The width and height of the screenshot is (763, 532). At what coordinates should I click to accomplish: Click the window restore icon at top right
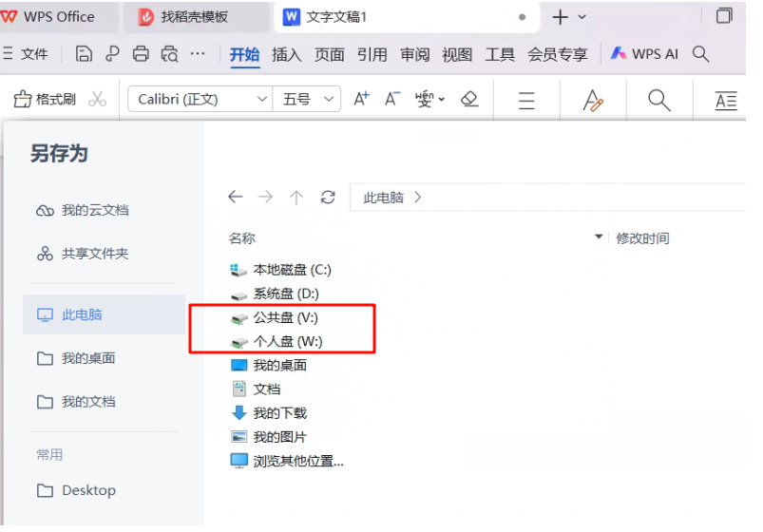(724, 16)
